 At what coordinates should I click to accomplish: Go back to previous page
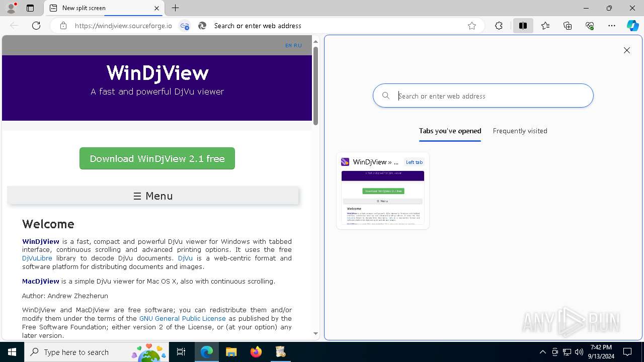[x=14, y=26]
